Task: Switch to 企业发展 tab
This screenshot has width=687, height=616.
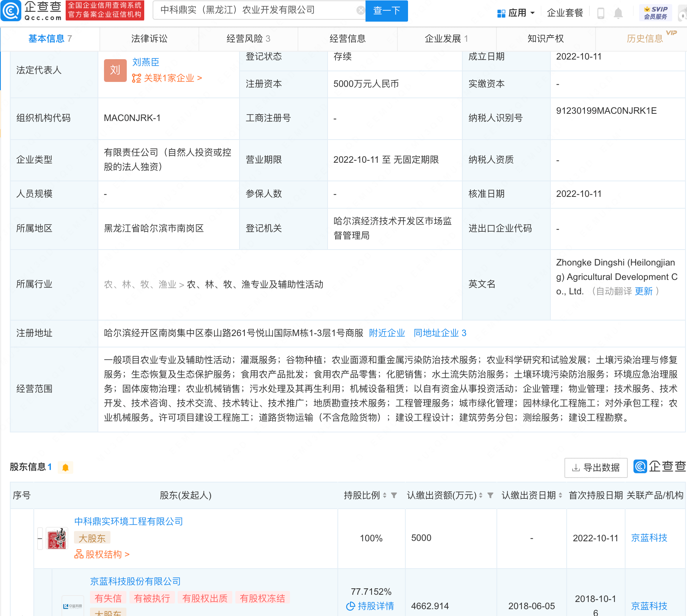Action: [446, 39]
